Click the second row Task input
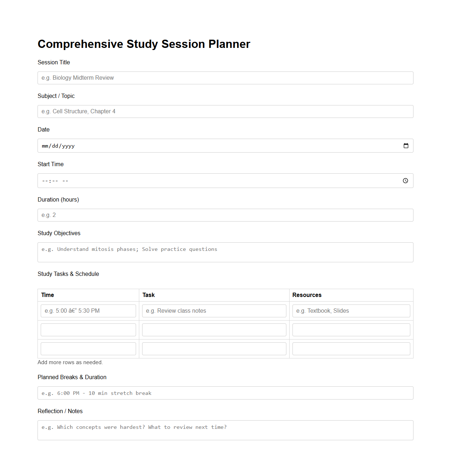This screenshot has height=476, width=451. click(x=214, y=329)
